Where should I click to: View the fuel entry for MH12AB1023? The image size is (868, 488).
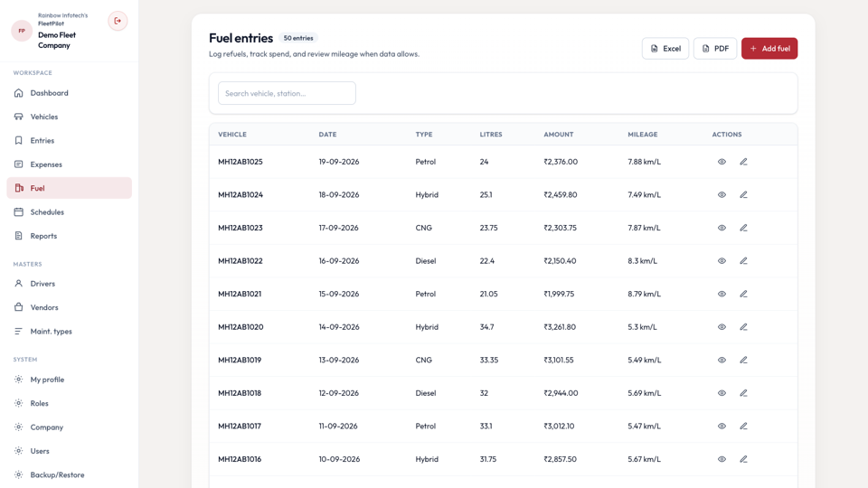click(722, 228)
